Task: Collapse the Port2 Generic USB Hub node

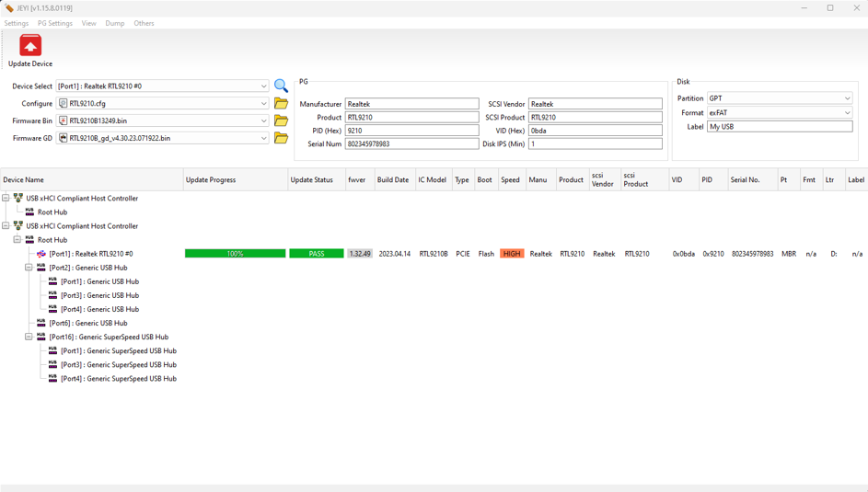Action: tap(29, 268)
